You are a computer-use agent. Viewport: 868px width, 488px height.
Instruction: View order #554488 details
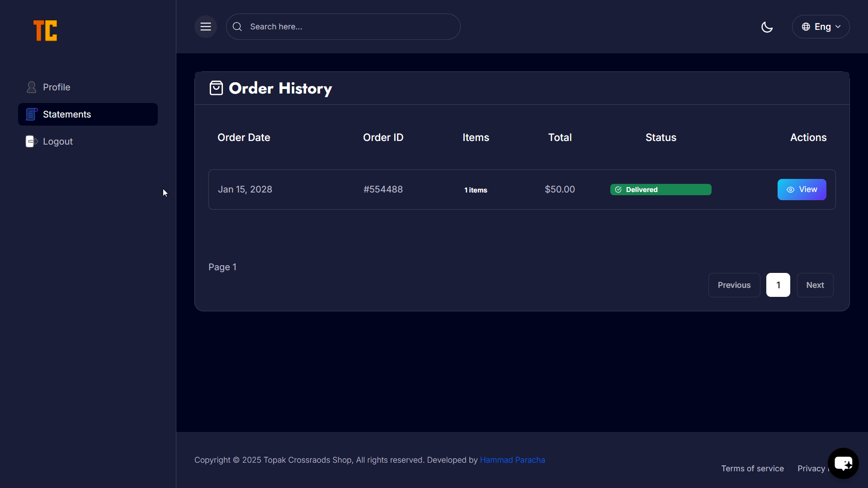pos(802,190)
